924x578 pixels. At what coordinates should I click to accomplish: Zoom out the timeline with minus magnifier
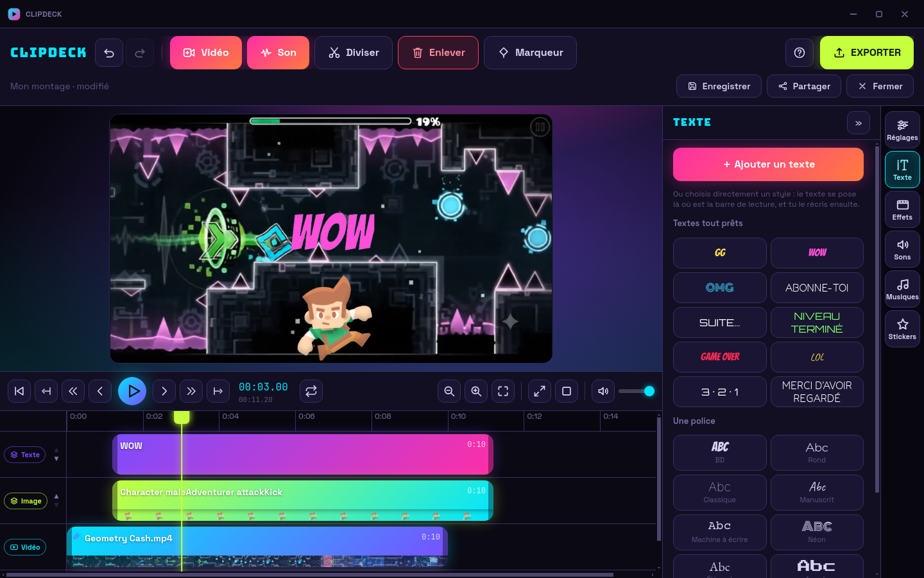(449, 391)
